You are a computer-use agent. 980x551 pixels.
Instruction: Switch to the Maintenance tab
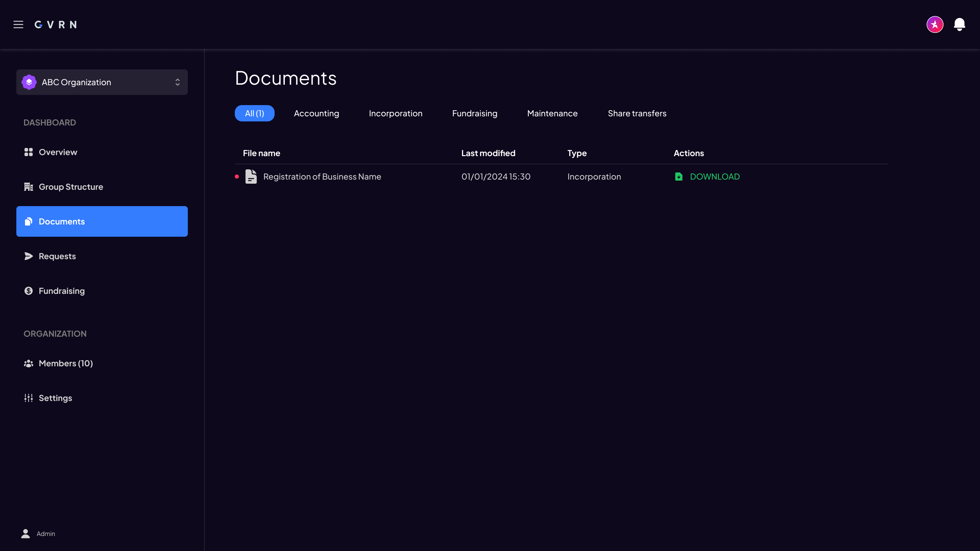click(x=552, y=113)
